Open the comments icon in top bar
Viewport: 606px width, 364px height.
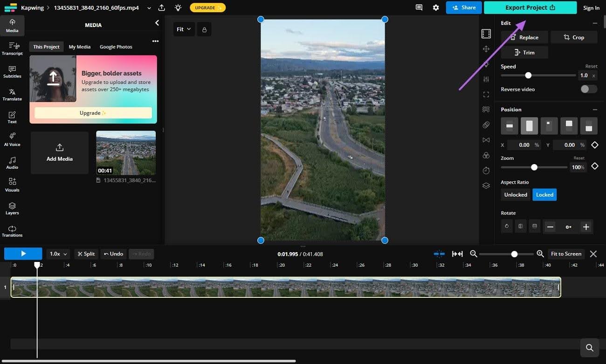pyautogui.click(x=419, y=7)
